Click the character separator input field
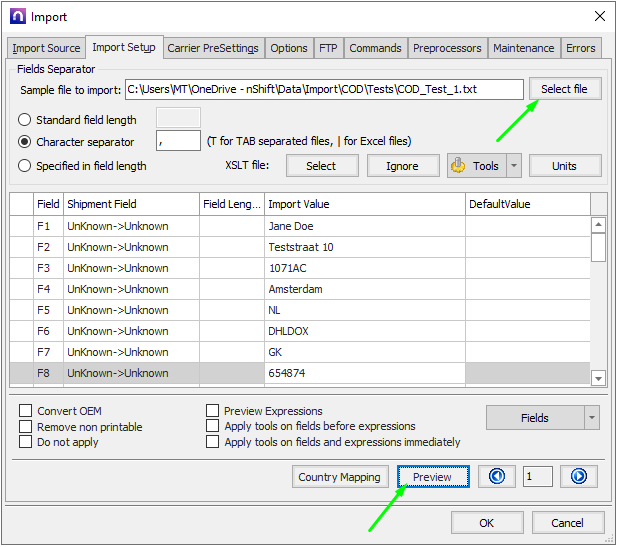 tap(178, 142)
